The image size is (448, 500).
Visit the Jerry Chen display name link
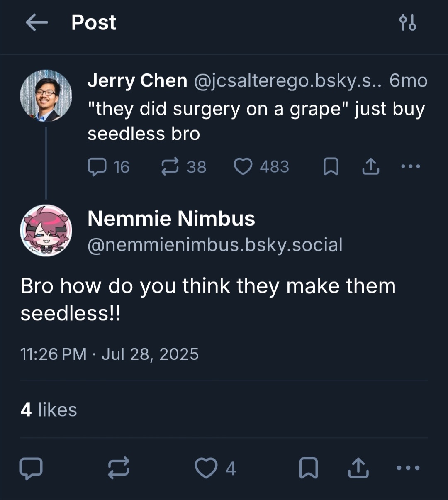coord(137,80)
